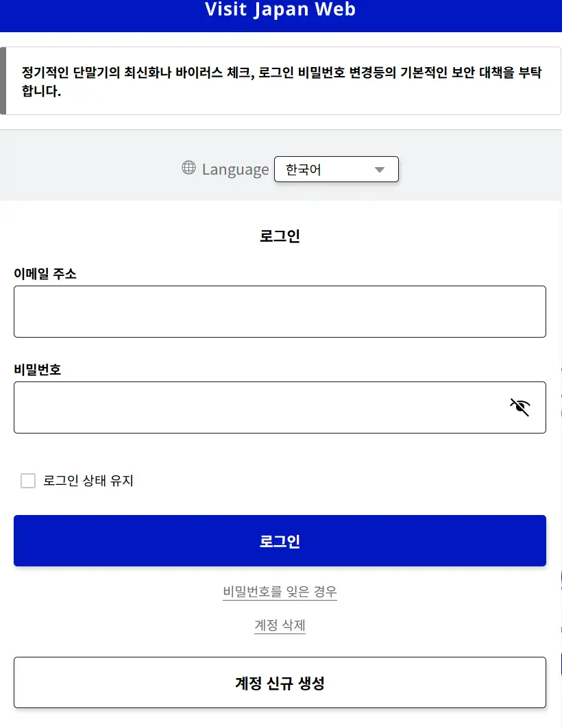Click the 이메일 주소 field label

click(45, 274)
